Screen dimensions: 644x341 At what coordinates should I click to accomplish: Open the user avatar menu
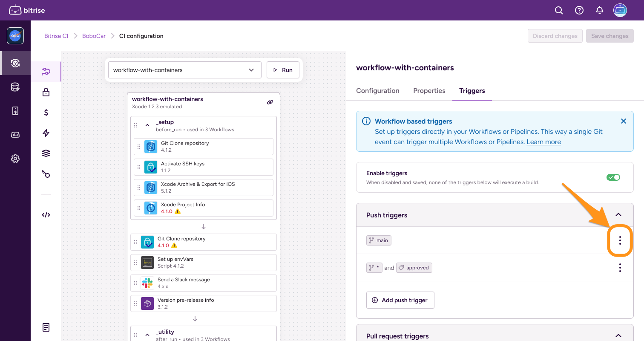pyautogui.click(x=620, y=10)
